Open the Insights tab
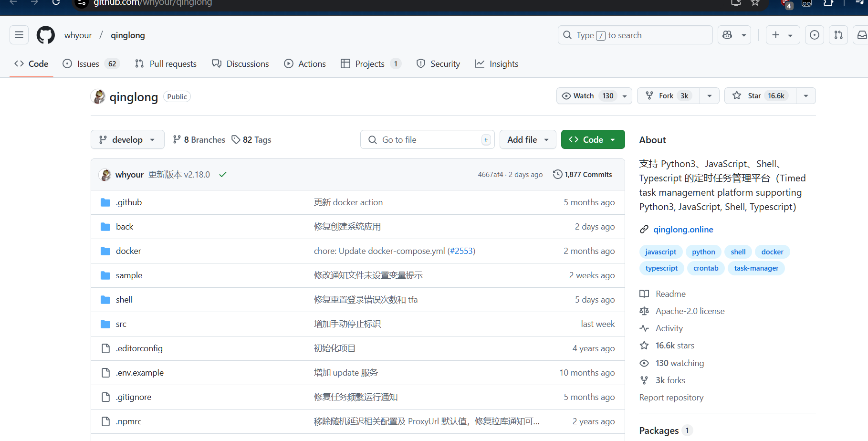This screenshot has width=868, height=441. coord(496,64)
